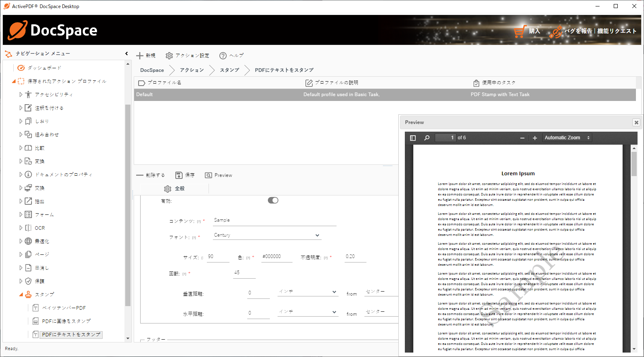The width and height of the screenshot is (644, 357).
Task: Open the Automatic Zoom dropdown
Action: (x=567, y=138)
